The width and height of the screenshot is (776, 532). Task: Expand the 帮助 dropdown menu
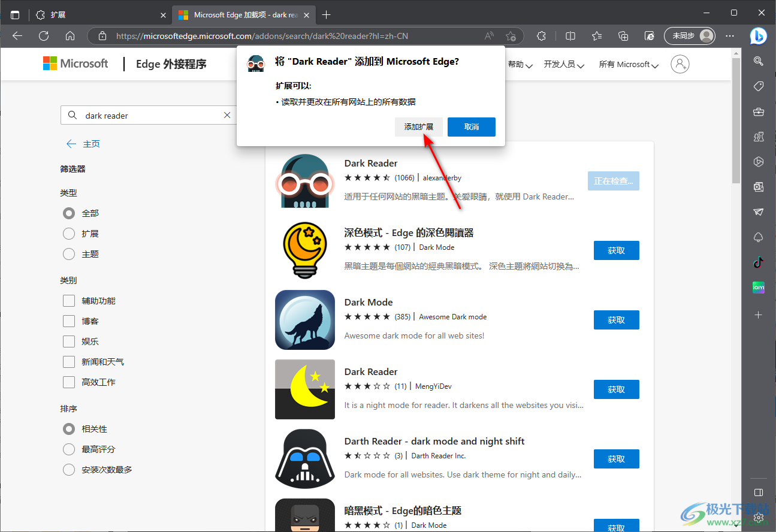pyautogui.click(x=520, y=64)
